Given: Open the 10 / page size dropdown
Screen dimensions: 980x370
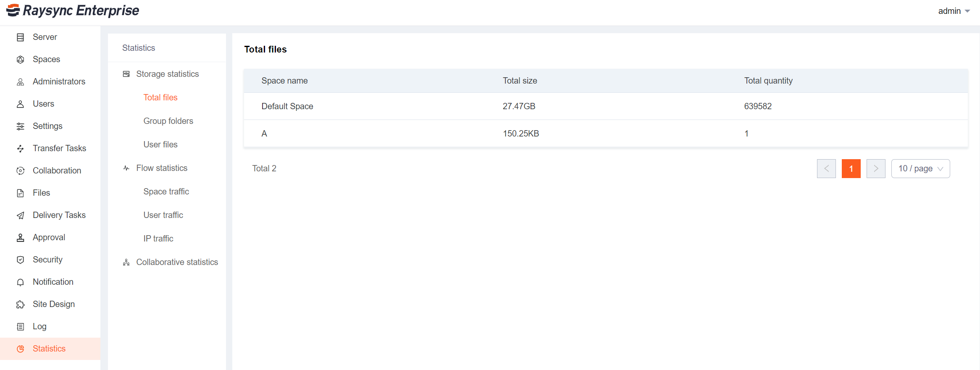Looking at the screenshot, I should coord(920,168).
